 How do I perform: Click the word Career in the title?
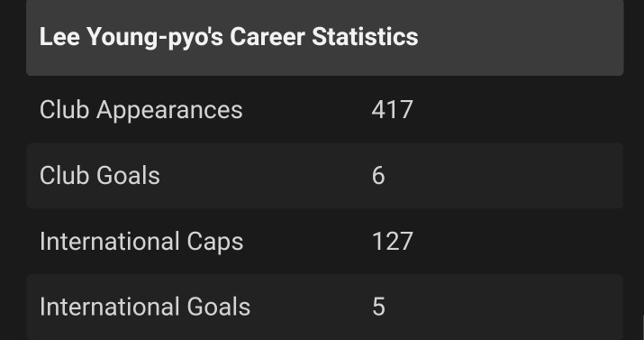[268, 37]
